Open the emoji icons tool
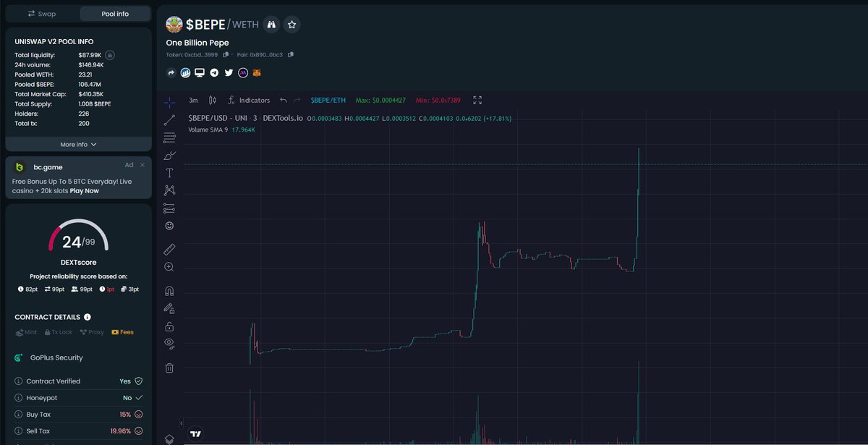The image size is (868, 445). pos(169,226)
